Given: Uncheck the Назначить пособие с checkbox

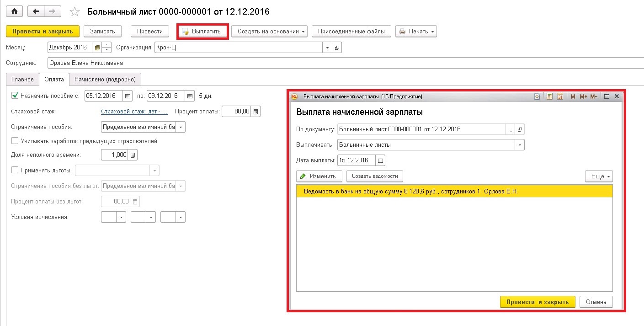Looking at the screenshot, I should pos(15,96).
